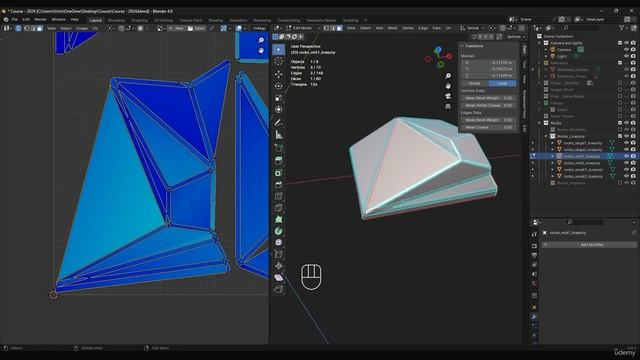Hide the Camera object with eye icon
This screenshot has height=360, width=640.
[x=626, y=49]
